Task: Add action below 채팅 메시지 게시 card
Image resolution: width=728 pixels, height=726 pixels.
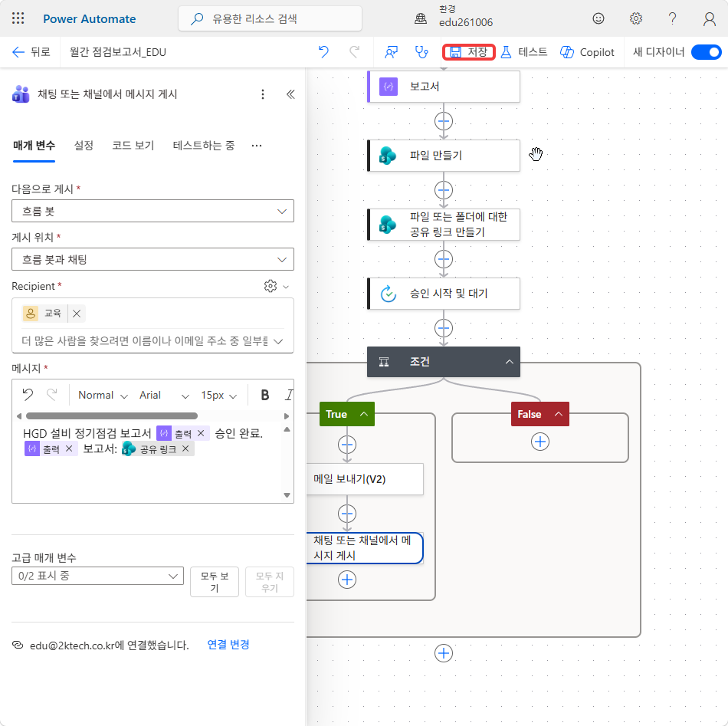Action: (347, 580)
